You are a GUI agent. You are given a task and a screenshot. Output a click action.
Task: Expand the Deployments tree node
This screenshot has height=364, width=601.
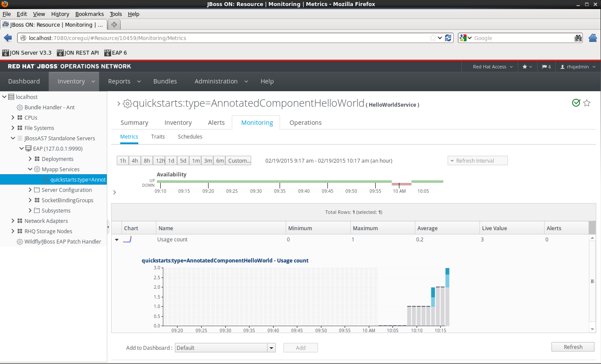point(30,159)
